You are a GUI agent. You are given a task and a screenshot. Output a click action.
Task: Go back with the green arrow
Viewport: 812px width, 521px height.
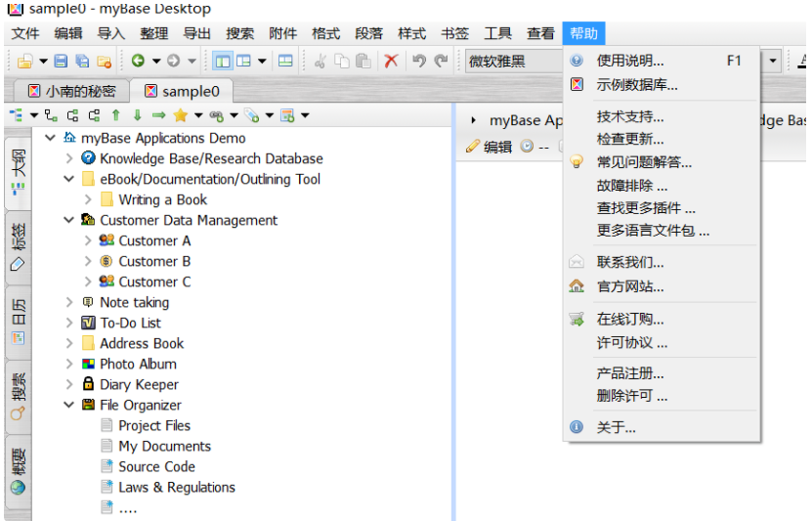coord(138,61)
